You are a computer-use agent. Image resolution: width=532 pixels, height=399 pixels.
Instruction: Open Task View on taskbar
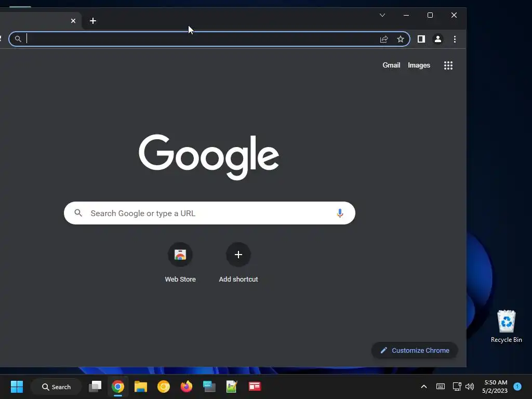tap(95, 387)
